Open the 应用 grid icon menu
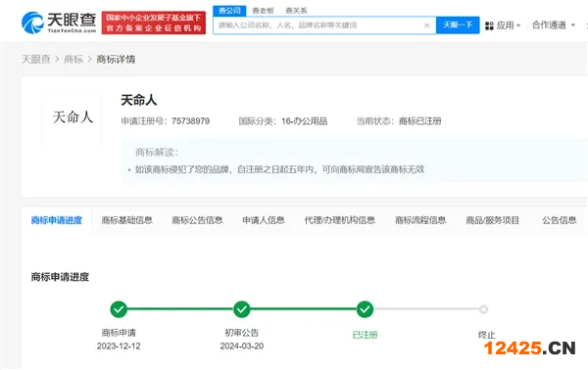Image resolution: width=588 pixels, height=370 pixels. click(x=489, y=25)
